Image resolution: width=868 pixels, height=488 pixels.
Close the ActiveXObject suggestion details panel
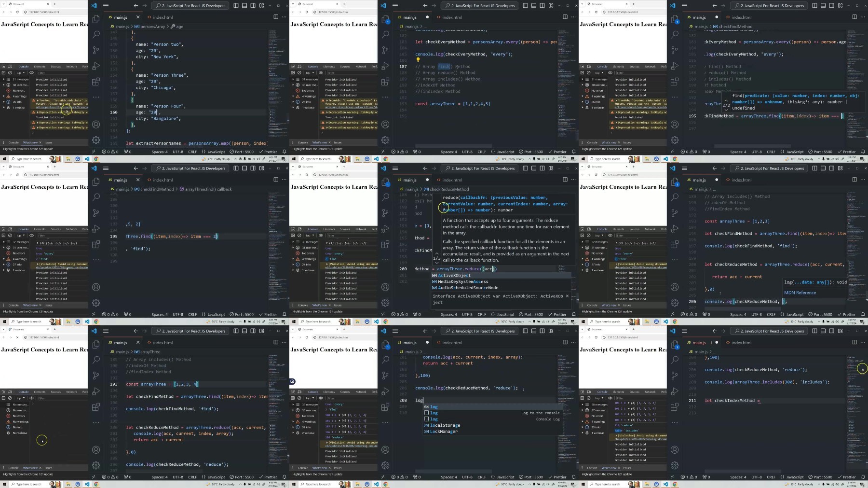point(567,296)
